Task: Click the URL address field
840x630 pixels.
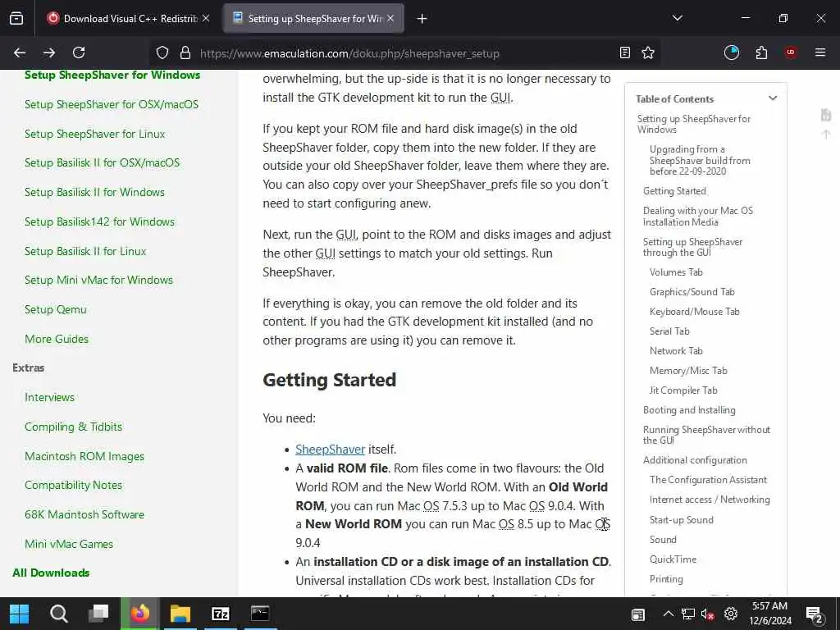Action: click(x=404, y=53)
